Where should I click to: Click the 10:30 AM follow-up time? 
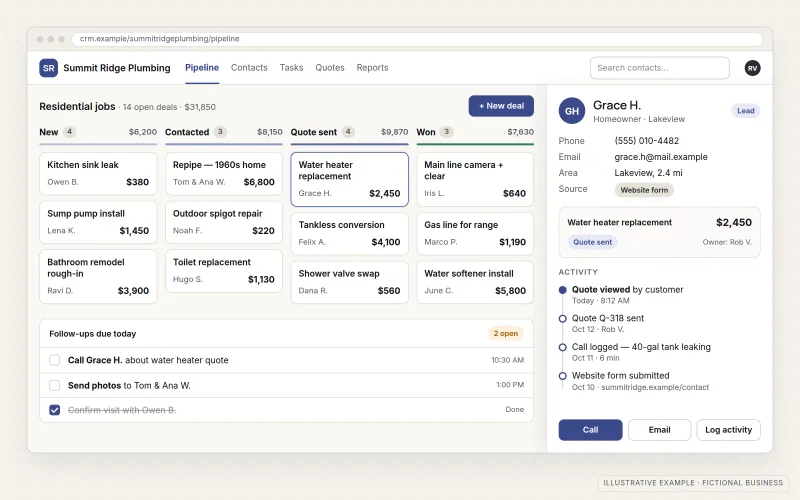click(507, 360)
